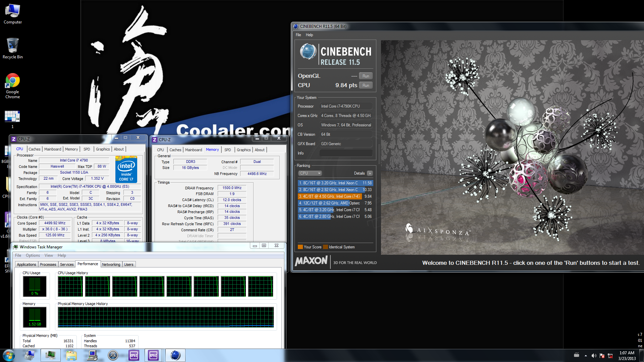Open About tab in left CPU-Z window
The width and height of the screenshot is (644, 362).
[119, 149]
